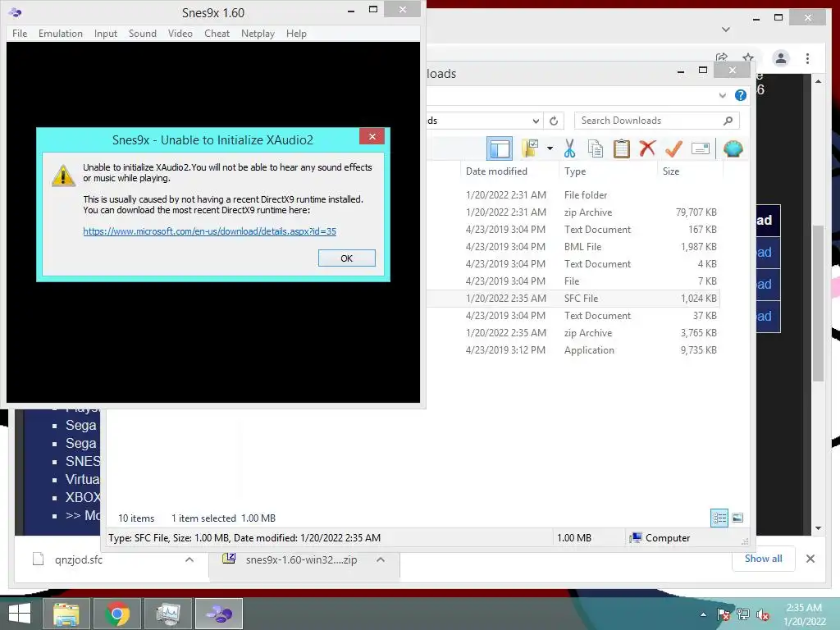Click the muted volume tray icon
This screenshot has height=630, width=840.
763,614
